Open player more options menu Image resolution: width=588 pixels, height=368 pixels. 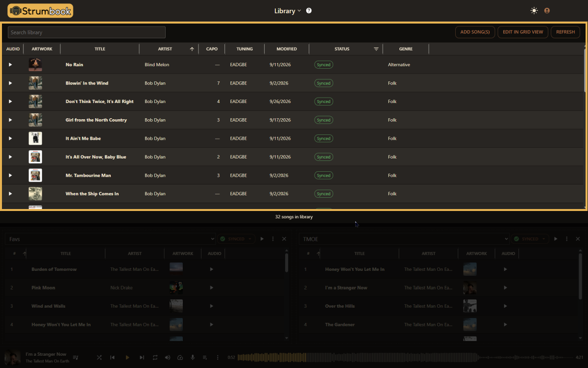click(x=218, y=358)
